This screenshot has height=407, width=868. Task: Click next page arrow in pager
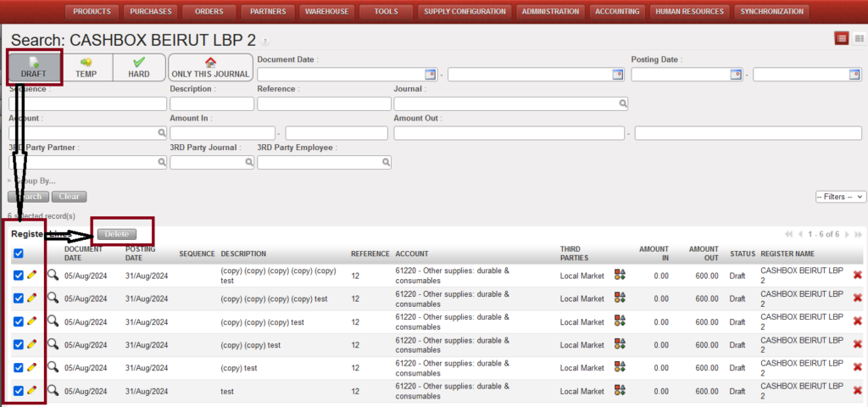846,234
